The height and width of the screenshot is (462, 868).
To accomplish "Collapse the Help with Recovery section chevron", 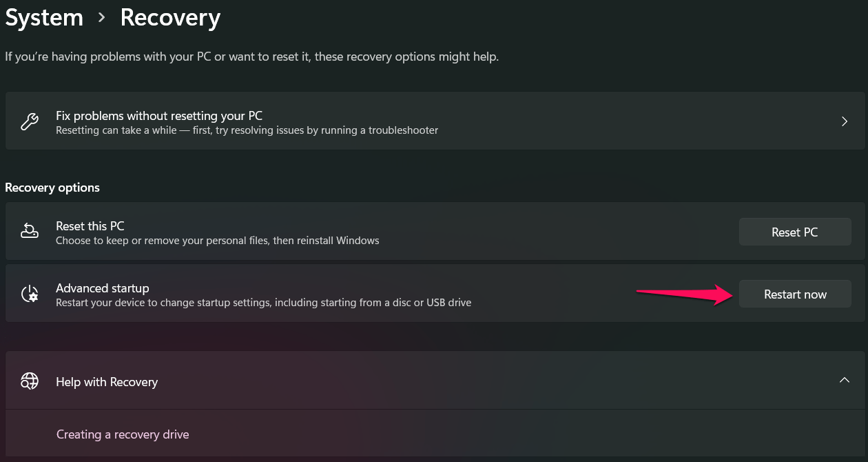I will pyautogui.click(x=845, y=381).
